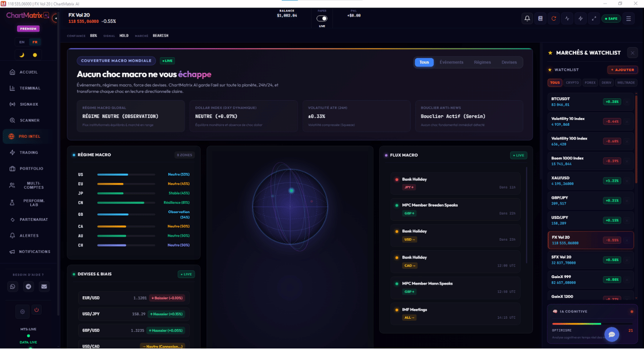644x352 pixels.
Task: Open the hamburger menu in the top bar
Action: [x=628, y=19]
